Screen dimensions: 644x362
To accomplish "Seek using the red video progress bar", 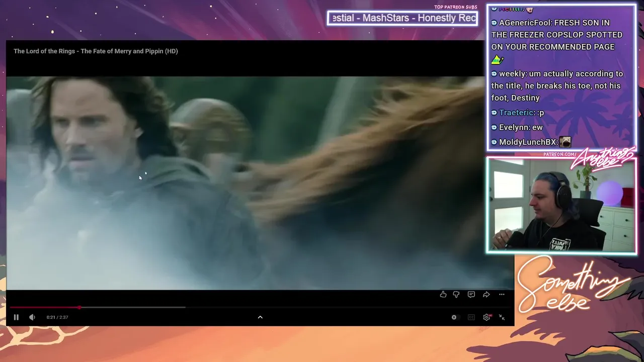I will (260, 307).
